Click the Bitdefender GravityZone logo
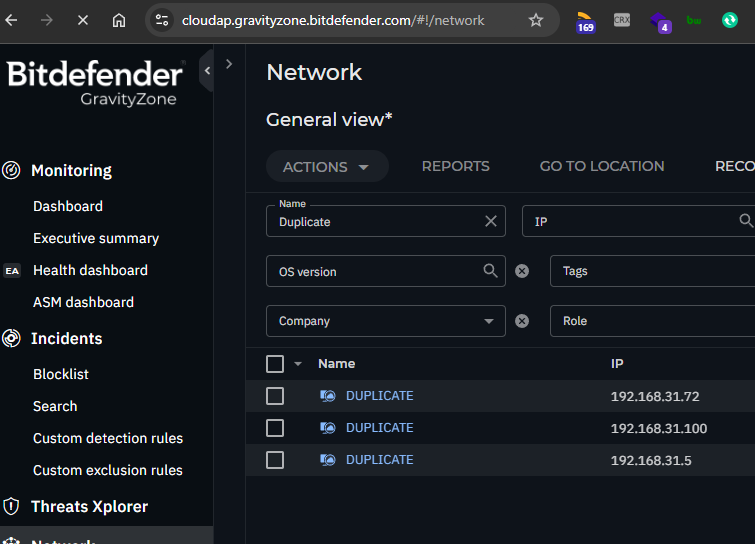The width and height of the screenshot is (755, 544). [x=95, y=82]
